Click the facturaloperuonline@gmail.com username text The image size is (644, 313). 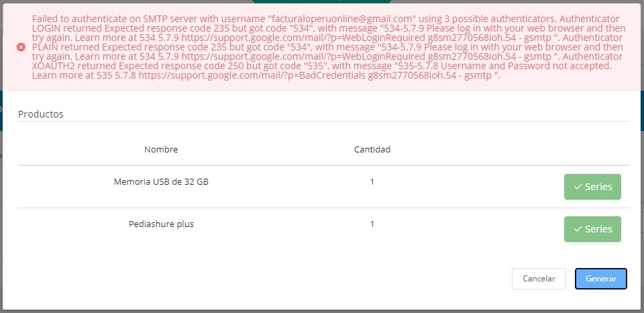tap(343, 19)
